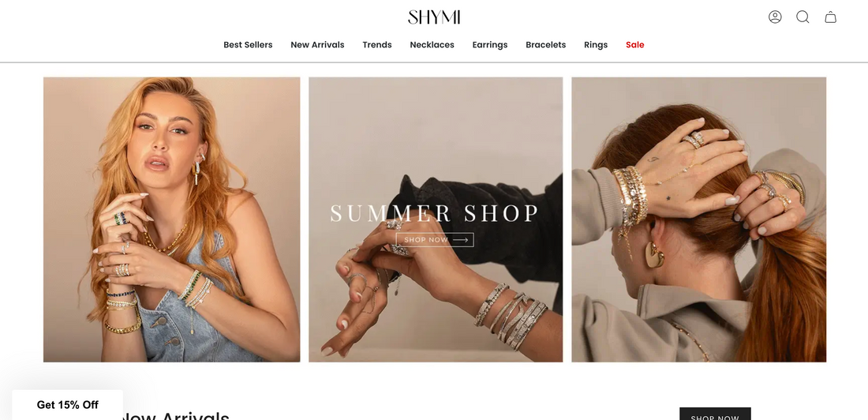Click the Summer Shop heading text
Viewport: 868px width, 420px height.
435,214
